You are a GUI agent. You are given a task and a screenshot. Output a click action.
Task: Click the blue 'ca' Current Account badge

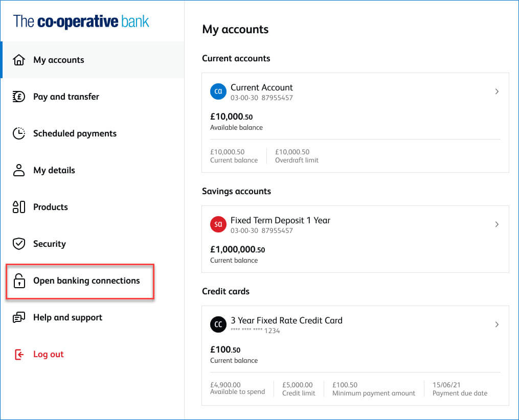pyautogui.click(x=218, y=91)
